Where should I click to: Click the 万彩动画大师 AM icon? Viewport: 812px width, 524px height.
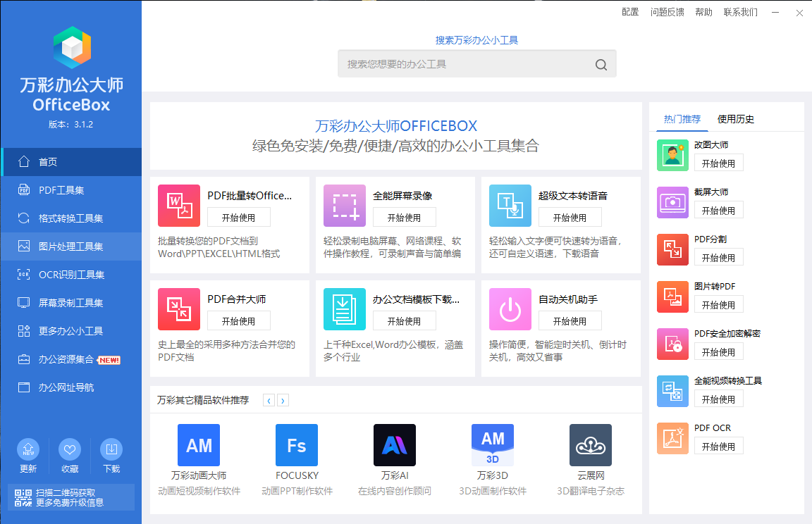point(198,445)
